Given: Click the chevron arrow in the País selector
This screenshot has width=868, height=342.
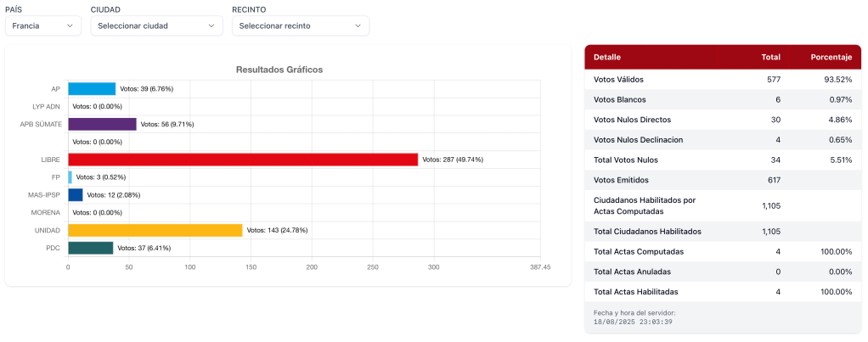Looking at the screenshot, I should 70,25.
